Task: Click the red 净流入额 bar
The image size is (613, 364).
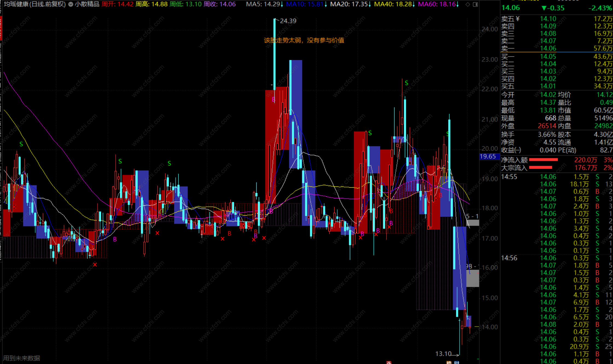Action: (x=543, y=160)
